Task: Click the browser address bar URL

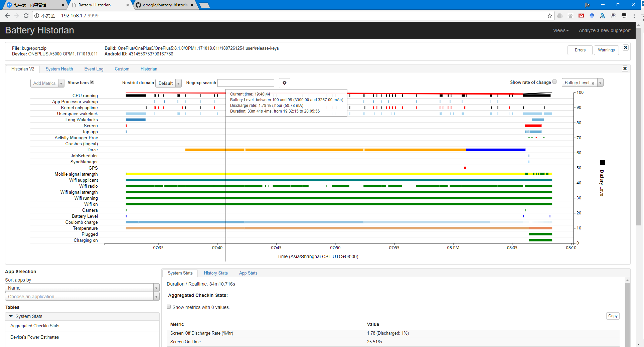Action: 80,16
